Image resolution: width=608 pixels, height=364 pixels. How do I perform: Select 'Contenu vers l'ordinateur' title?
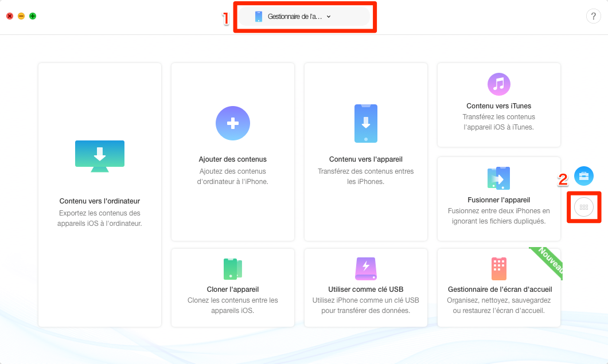coord(100,201)
